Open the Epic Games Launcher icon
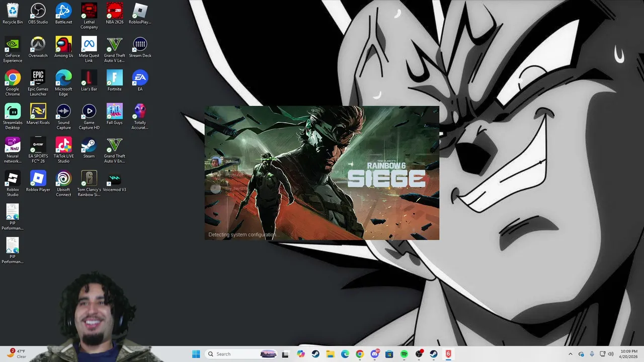This screenshot has width=644, height=362. (38, 83)
